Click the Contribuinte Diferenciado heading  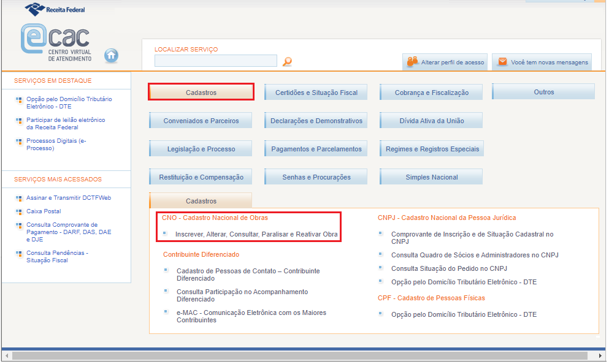[x=201, y=254]
